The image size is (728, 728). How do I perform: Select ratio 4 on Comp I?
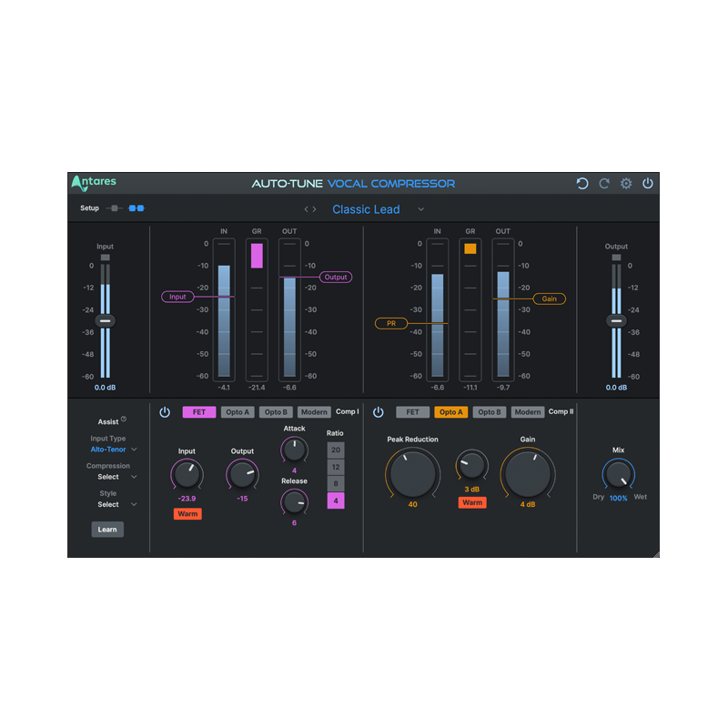click(336, 501)
